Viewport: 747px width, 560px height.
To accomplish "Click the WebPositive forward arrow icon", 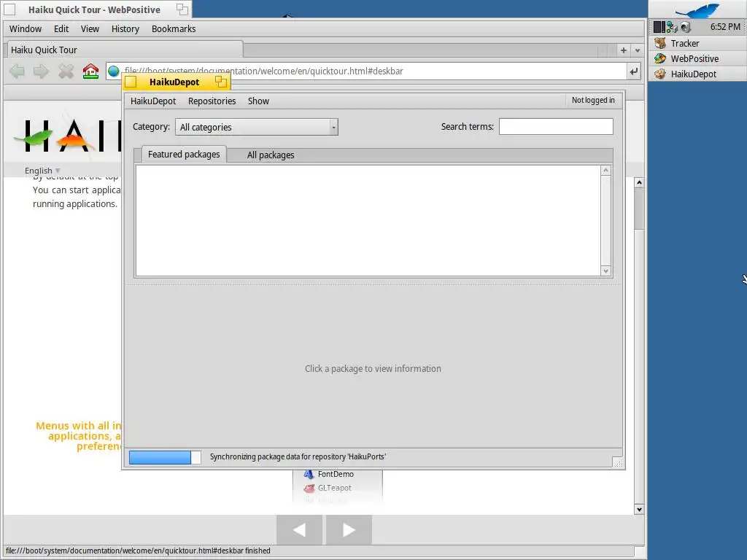I will [41, 71].
